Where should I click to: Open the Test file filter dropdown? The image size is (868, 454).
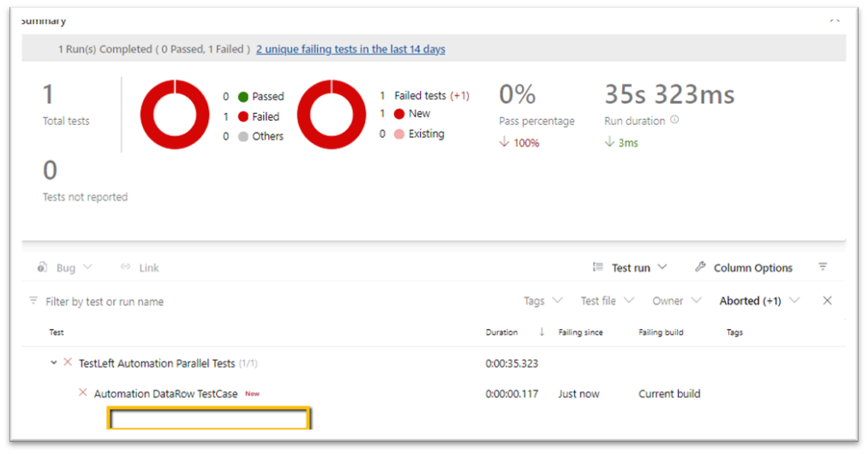coord(608,301)
